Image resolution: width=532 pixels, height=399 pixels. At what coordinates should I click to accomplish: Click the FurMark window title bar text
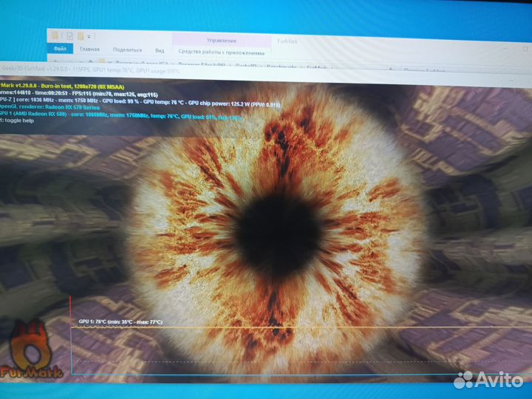[x=90, y=70]
